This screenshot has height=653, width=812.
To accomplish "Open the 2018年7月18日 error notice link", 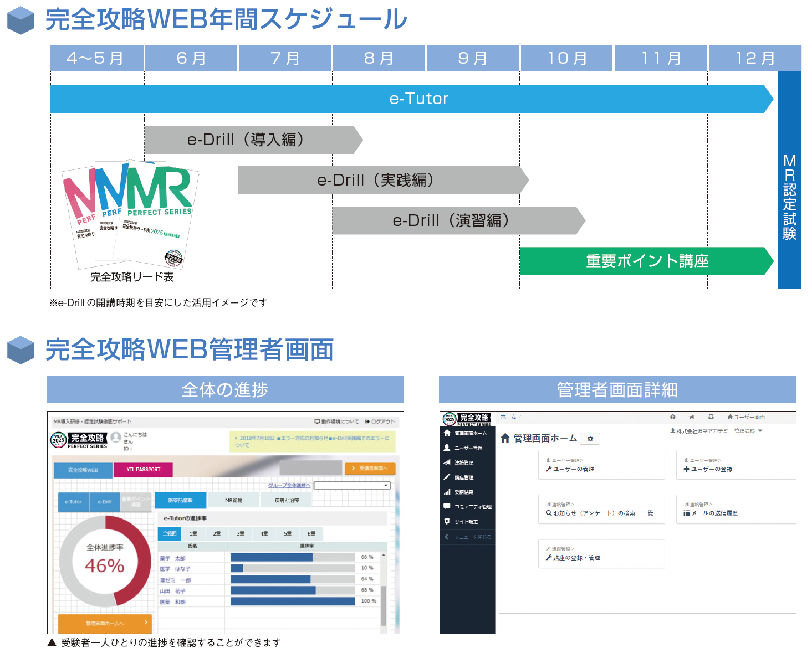I will [x=312, y=441].
